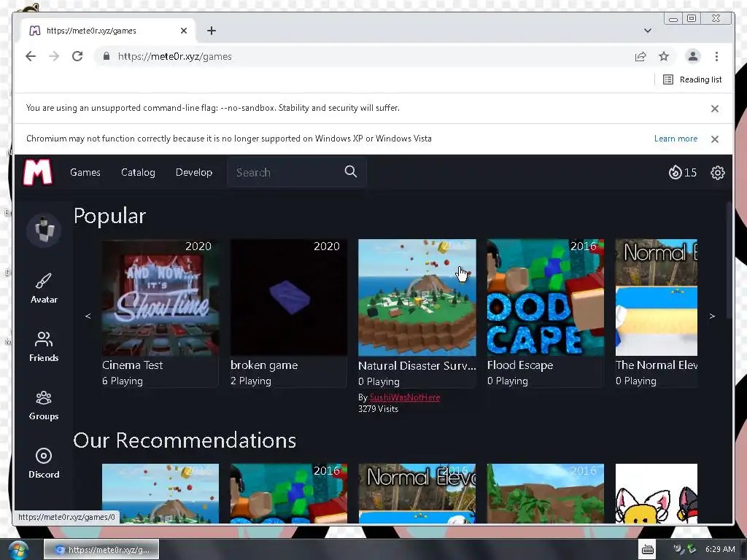Click the SushiWasNotHere creator link
This screenshot has width=747, height=560.
[x=404, y=397]
